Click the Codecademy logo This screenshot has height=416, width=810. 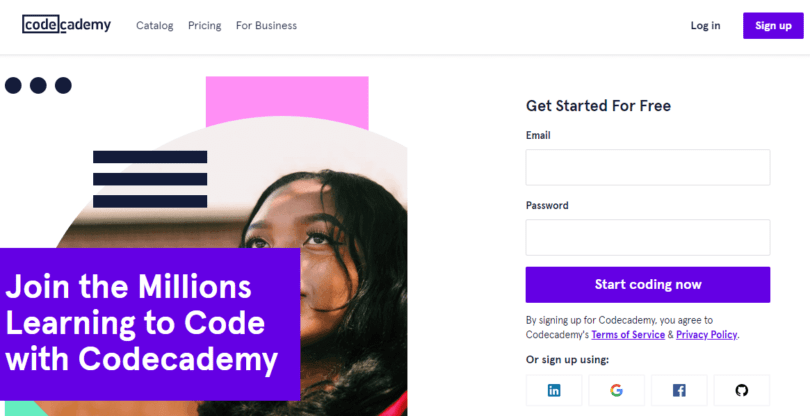point(66,25)
